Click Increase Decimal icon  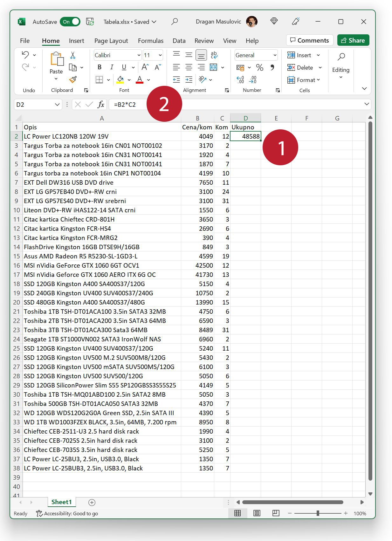click(240, 79)
